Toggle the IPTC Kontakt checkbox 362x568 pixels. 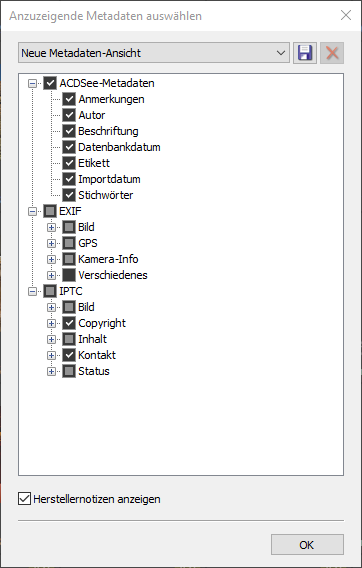pyautogui.click(x=69, y=355)
